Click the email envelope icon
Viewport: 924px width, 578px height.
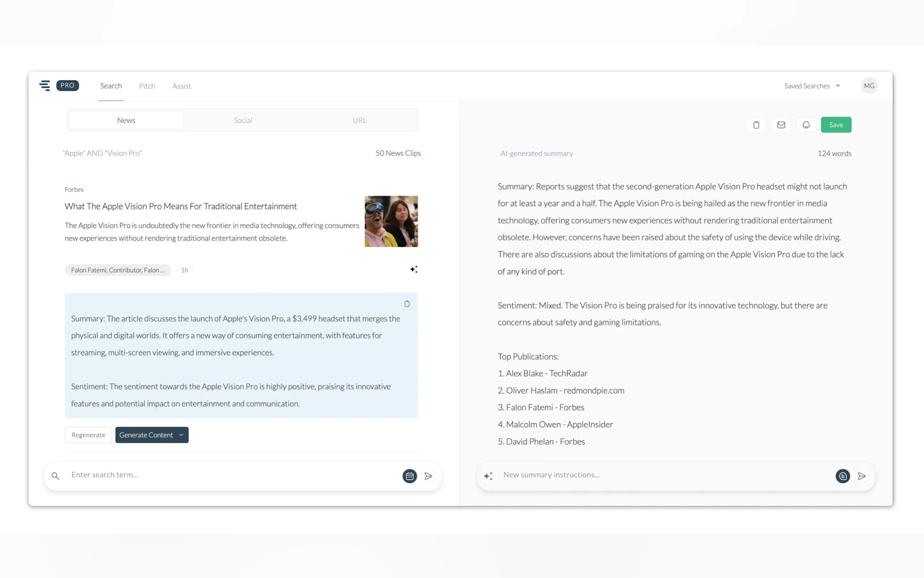[781, 124]
